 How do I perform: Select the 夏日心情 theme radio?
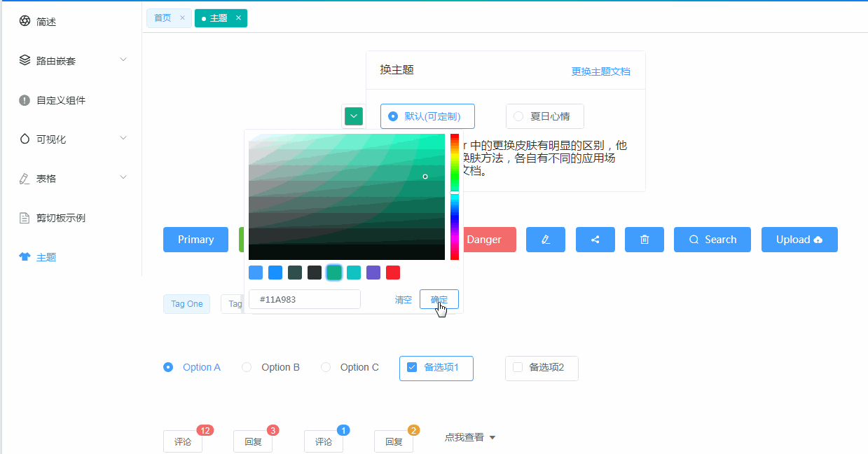[x=518, y=116]
